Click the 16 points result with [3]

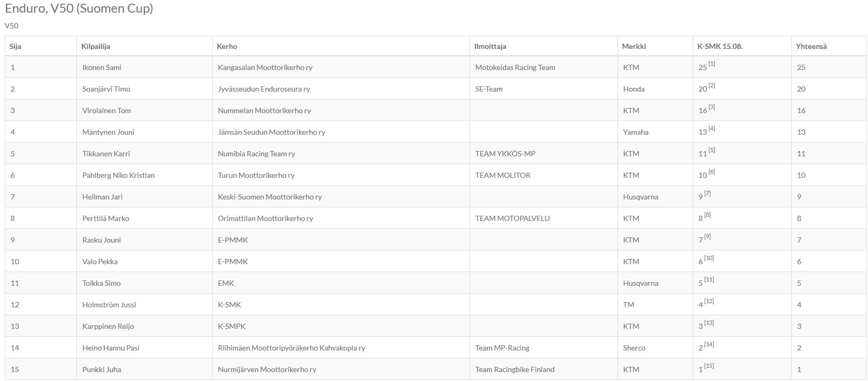point(706,109)
